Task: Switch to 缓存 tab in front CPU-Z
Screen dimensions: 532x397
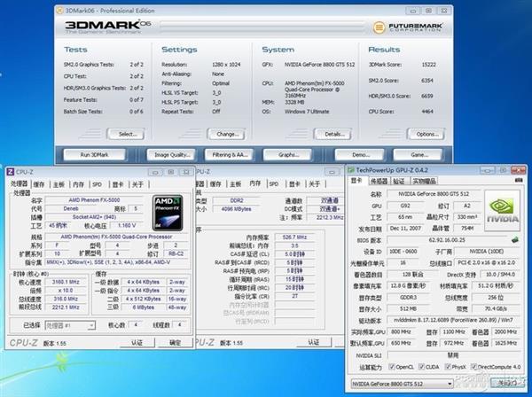Action: [39, 184]
